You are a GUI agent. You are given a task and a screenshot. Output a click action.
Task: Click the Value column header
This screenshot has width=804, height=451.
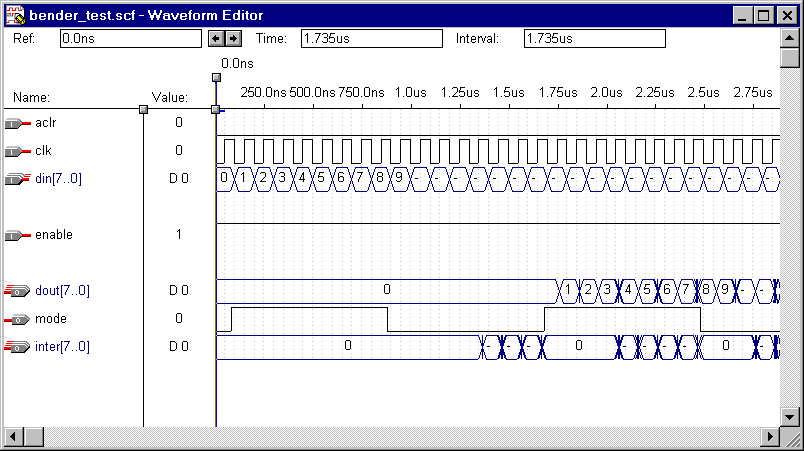point(170,98)
